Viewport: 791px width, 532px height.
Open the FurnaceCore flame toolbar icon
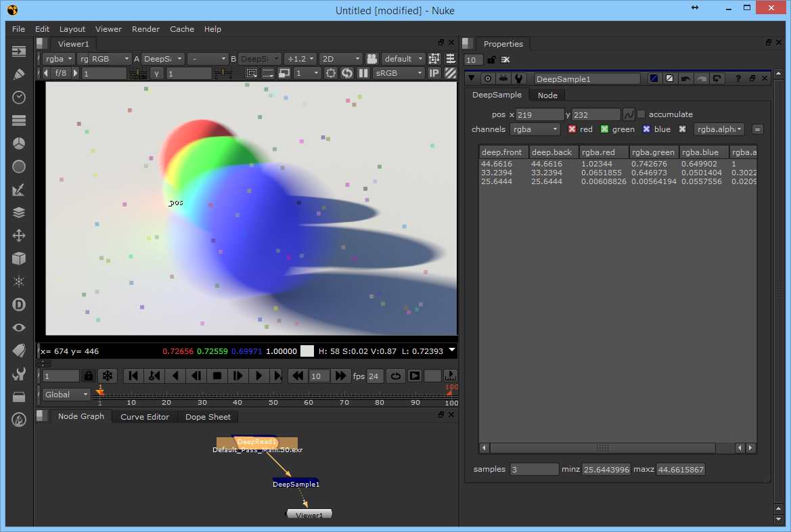point(19,420)
